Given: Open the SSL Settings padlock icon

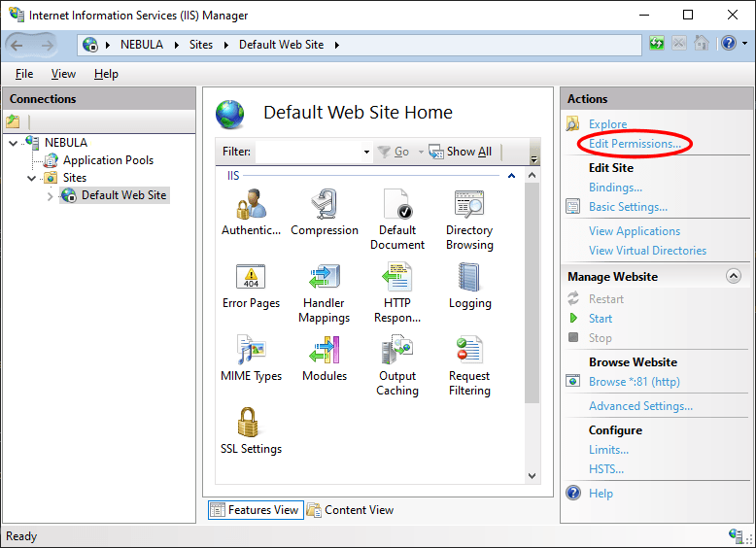Looking at the screenshot, I should pos(248,423).
